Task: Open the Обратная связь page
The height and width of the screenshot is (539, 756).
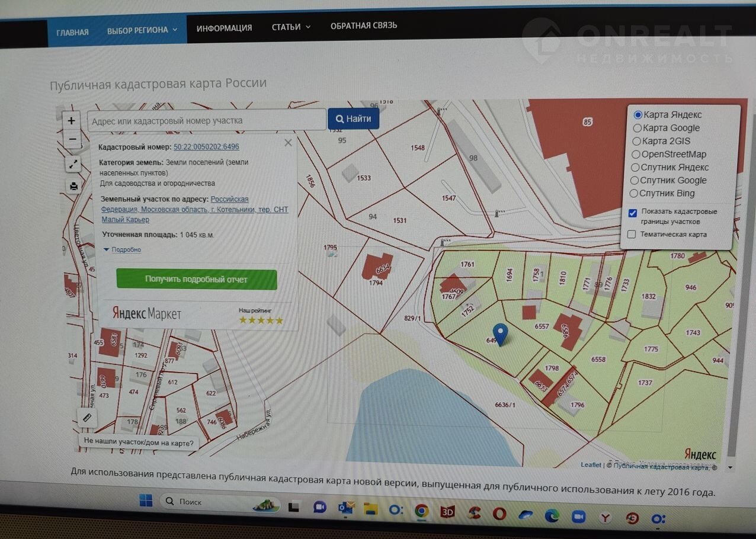Action: (363, 26)
